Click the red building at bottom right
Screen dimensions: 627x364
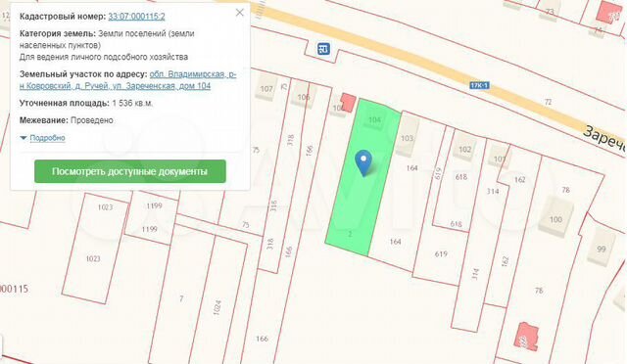pyautogui.click(x=528, y=337)
